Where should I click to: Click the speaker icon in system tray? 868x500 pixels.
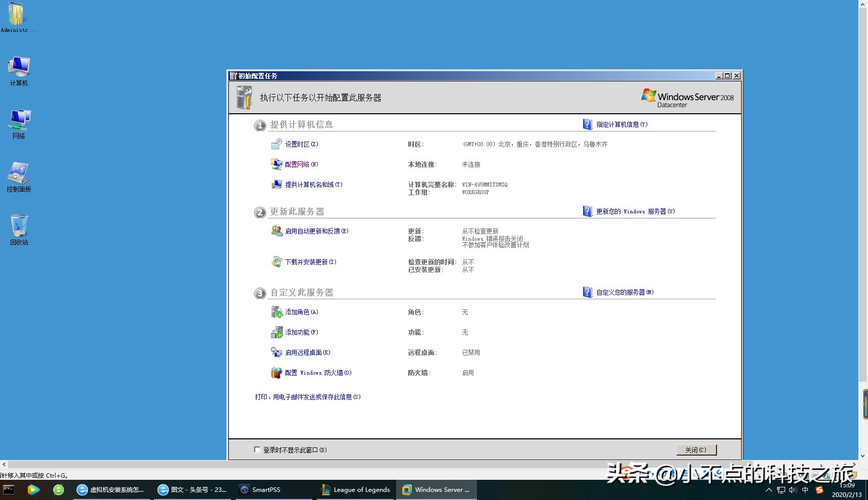pos(792,490)
